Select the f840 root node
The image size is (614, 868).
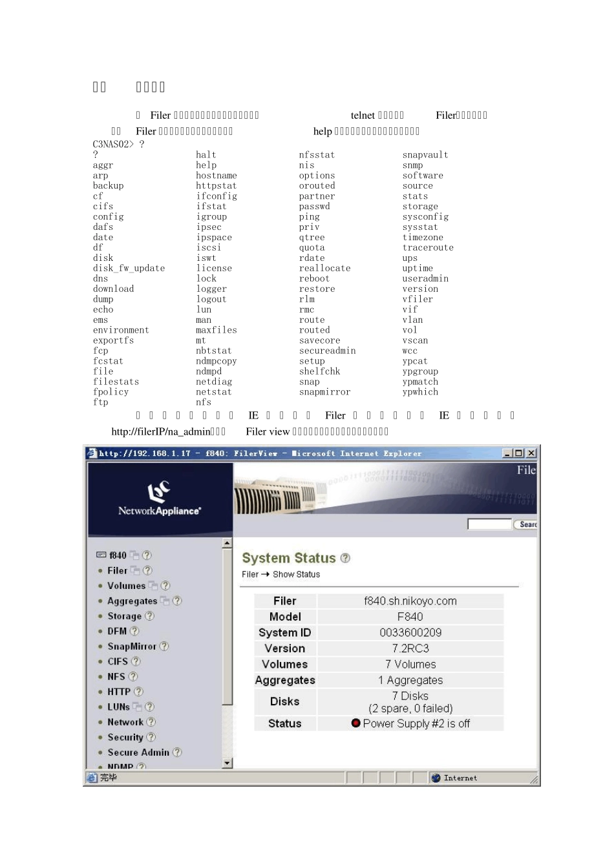(118, 555)
